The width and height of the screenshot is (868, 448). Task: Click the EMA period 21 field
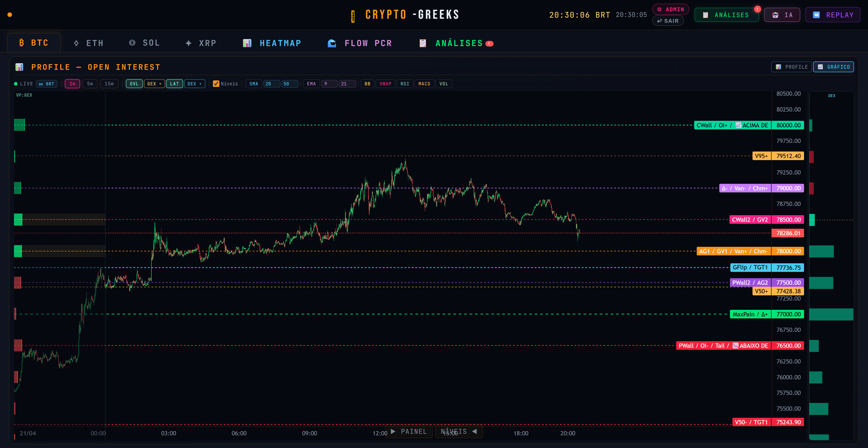347,84
